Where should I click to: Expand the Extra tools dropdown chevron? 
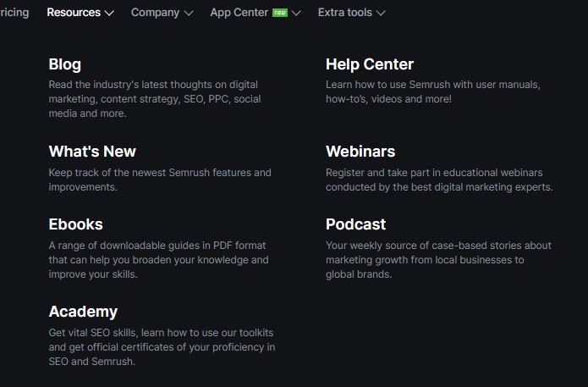point(381,13)
